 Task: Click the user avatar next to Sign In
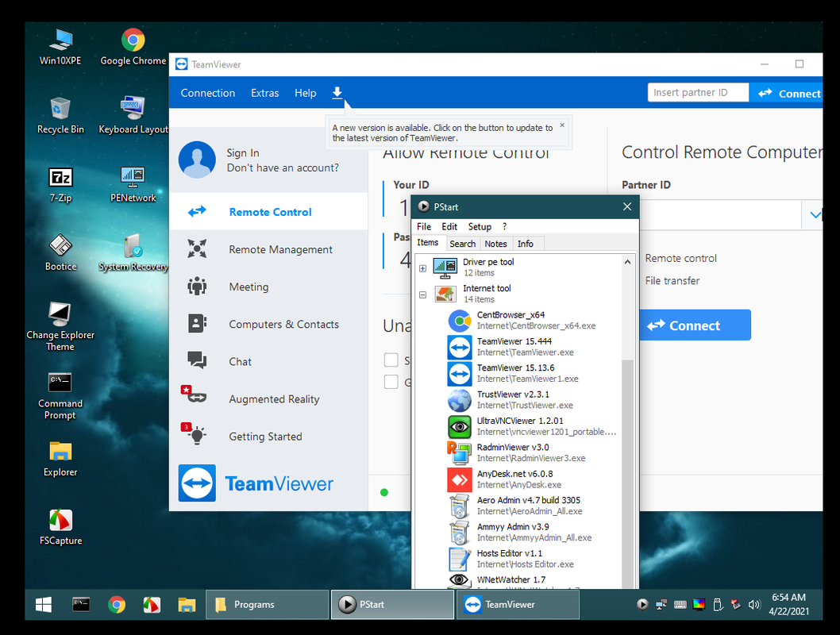pyautogui.click(x=197, y=160)
